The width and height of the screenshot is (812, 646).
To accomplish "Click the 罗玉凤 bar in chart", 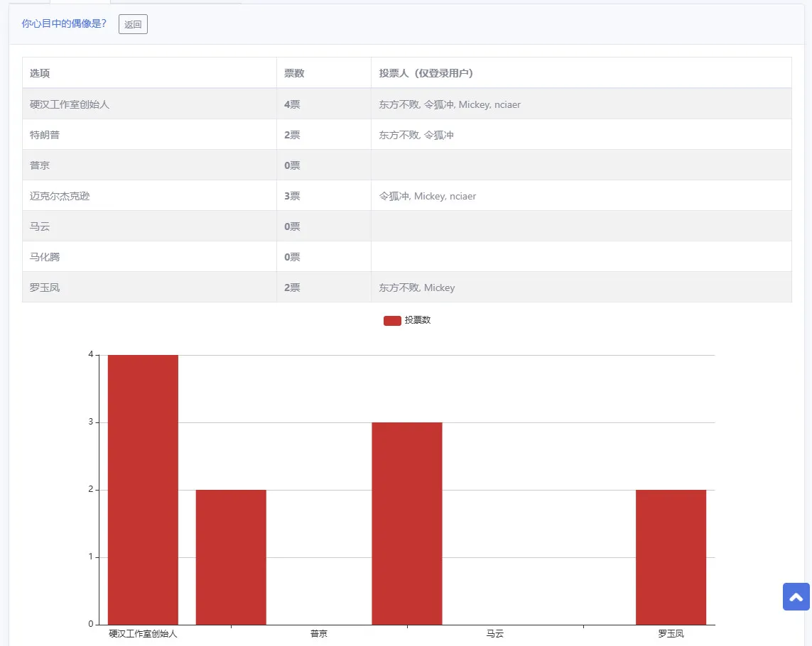I will [x=671, y=557].
